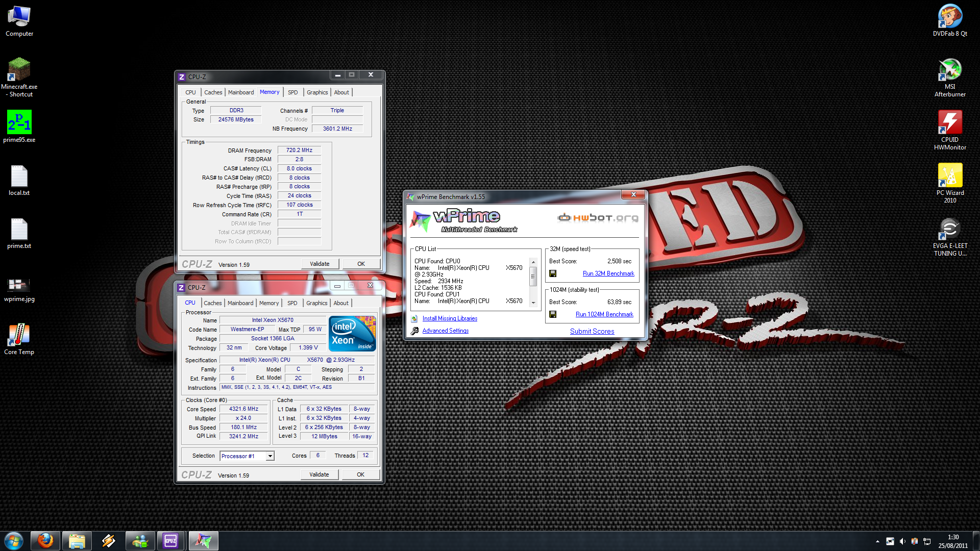Click Core Speed value 4321.6 MHz
Image resolution: width=980 pixels, height=551 pixels.
pyautogui.click(x=243, y=409)
